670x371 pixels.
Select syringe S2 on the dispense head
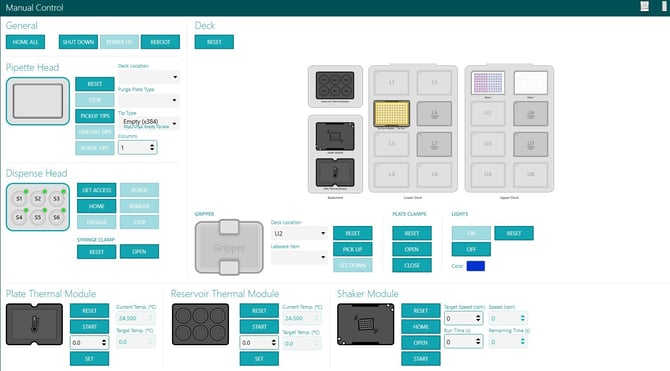(x=38, y=199)
